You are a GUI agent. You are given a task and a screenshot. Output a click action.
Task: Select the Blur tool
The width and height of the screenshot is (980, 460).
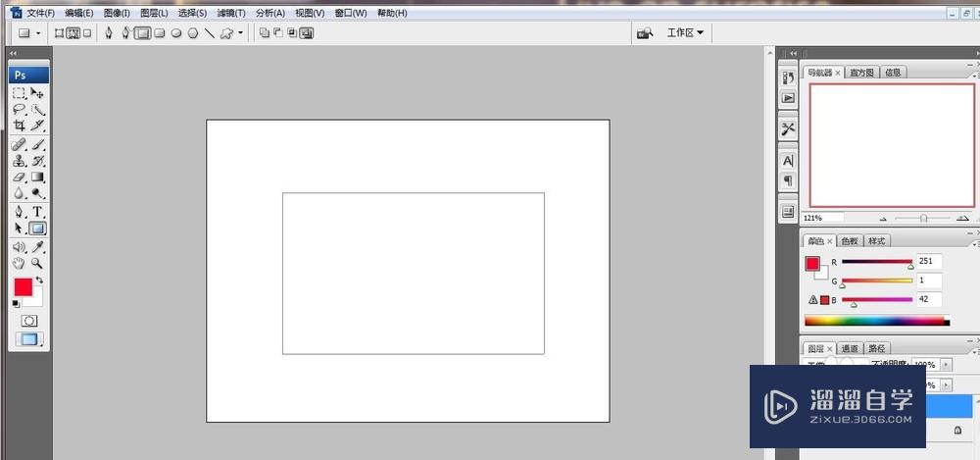pos(20,193)
